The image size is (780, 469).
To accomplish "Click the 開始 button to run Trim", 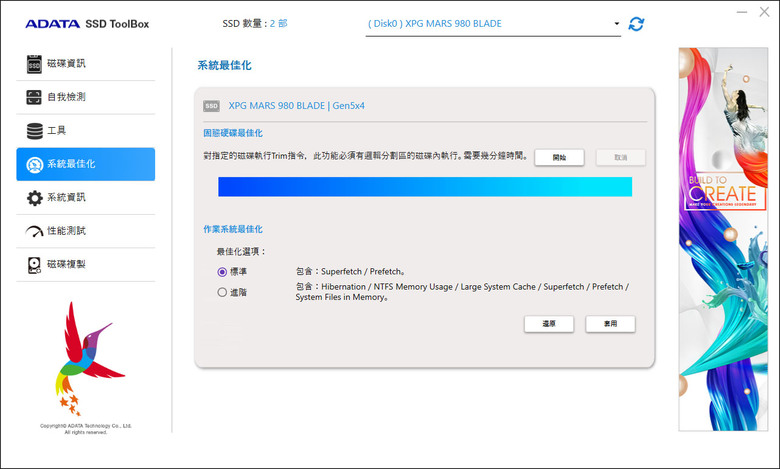I will [x=559, y=157].
